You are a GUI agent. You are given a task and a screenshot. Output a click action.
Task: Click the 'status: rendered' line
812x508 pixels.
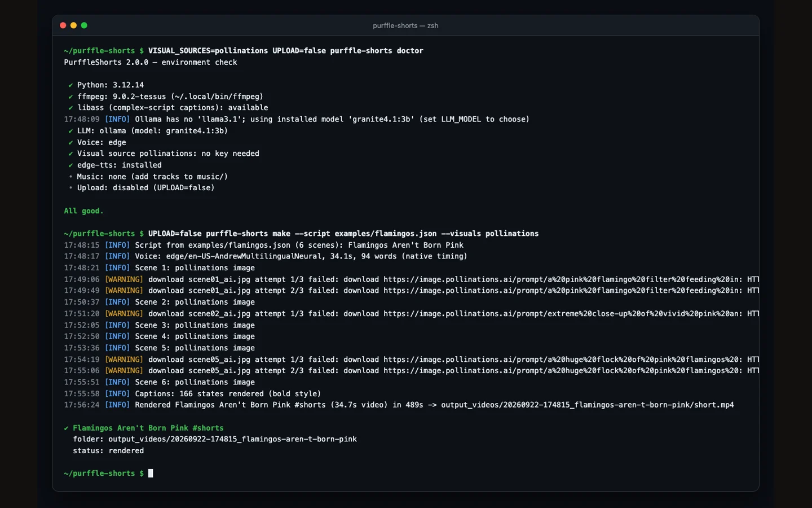click(108, 450)
